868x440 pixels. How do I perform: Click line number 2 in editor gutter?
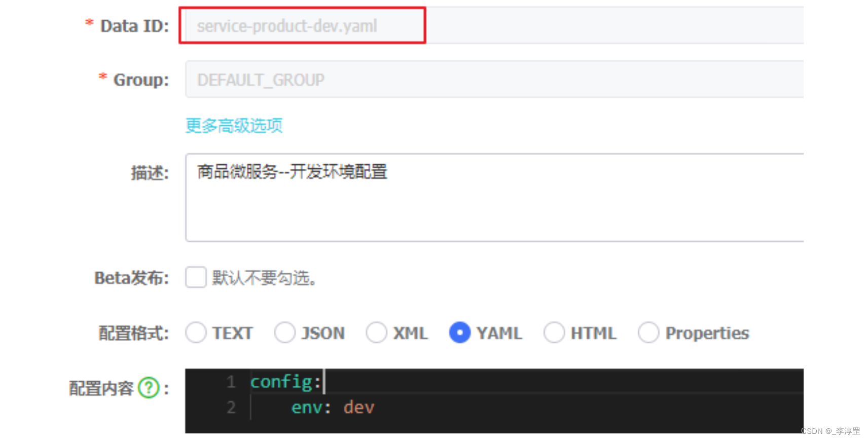[231, 407]
